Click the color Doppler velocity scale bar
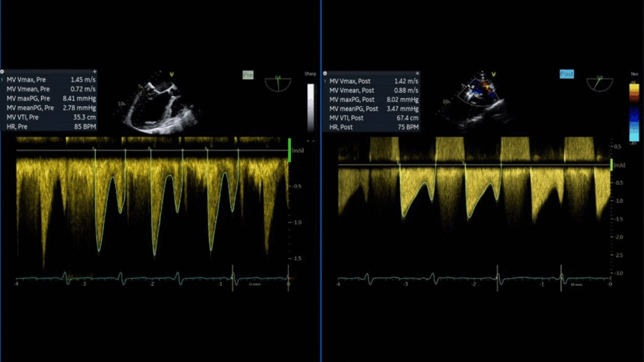644x362 pixels. click(634, 112)
